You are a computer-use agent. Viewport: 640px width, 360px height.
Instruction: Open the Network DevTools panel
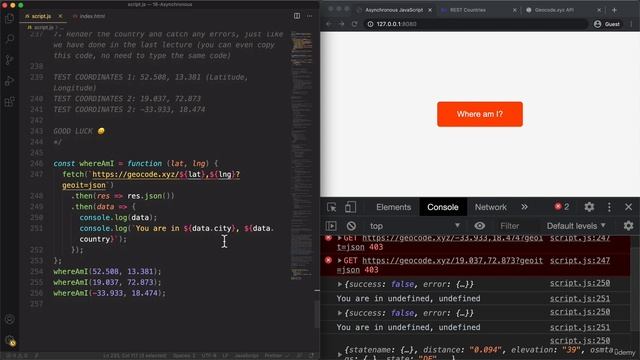pos(490,207)
